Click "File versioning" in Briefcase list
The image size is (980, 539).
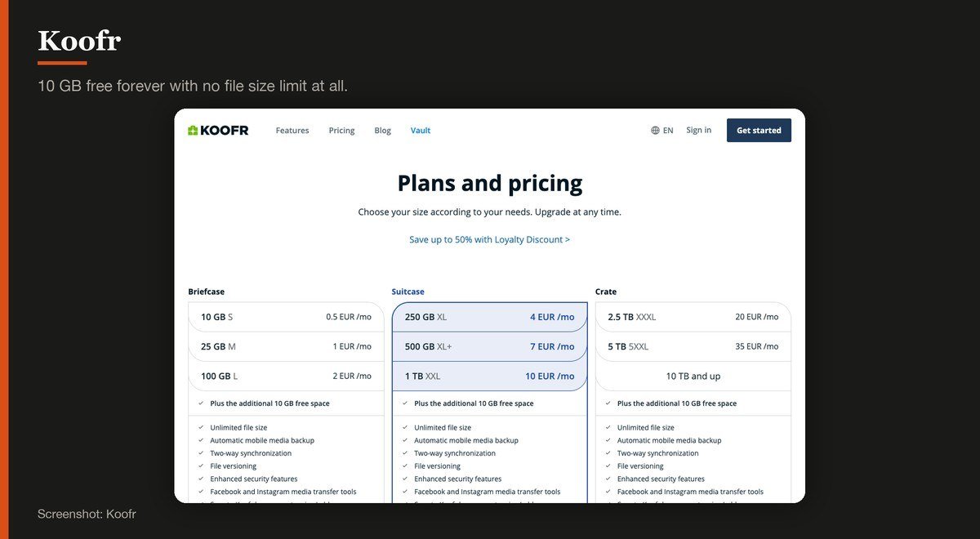pyautogui.click(x=234, y=466)
